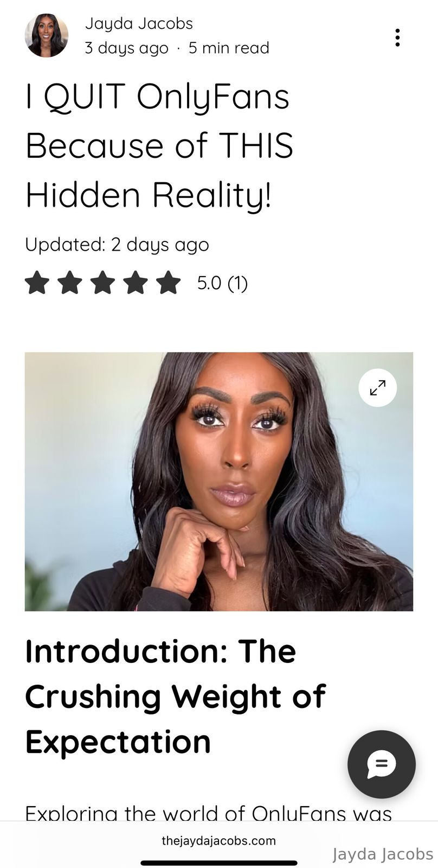The height and width of the screenshot is (868, 438).
Task: Tap the article's main portrait image
Action: coord(219,482)
